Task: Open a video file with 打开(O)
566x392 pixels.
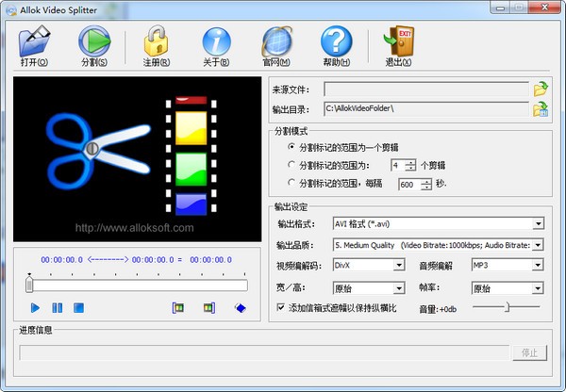Action: pyautogui.click(x=34, y=46)
